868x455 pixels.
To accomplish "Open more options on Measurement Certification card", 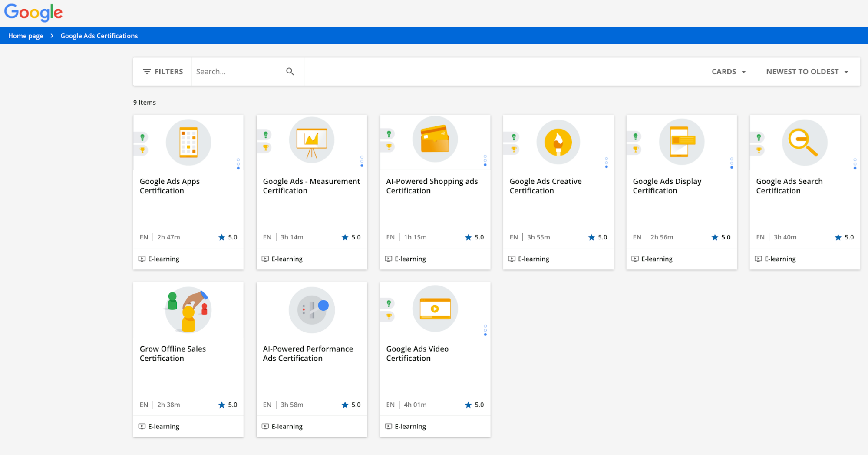I will point(362,161).
